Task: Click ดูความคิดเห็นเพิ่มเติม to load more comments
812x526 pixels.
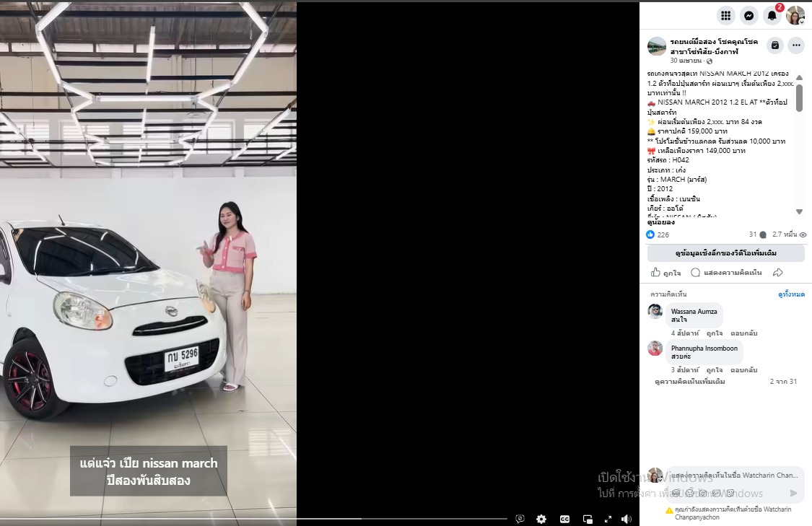Action: (x=690, y=382)
